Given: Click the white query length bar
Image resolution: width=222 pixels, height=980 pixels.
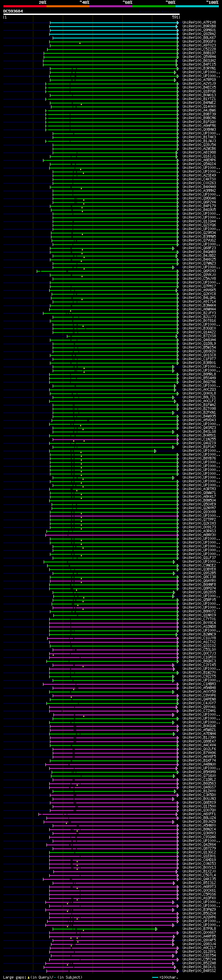Looking at the screenshot, I should click(x=91, y=15).
